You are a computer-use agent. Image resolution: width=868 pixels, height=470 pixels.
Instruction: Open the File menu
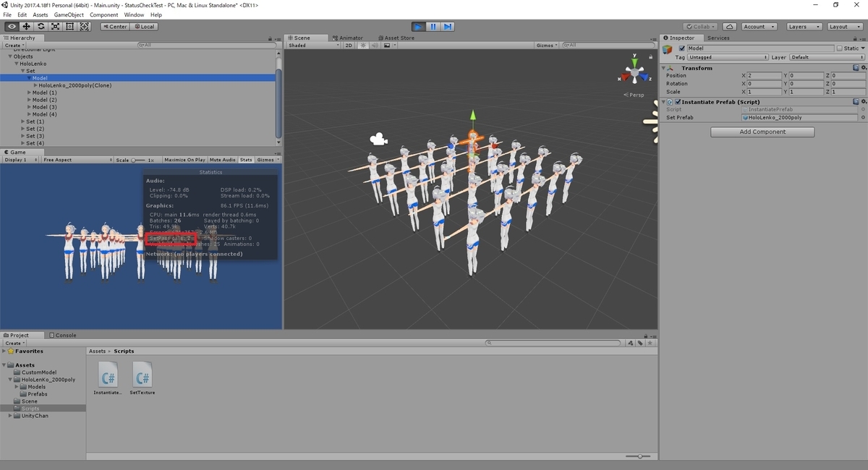point(7,14)
